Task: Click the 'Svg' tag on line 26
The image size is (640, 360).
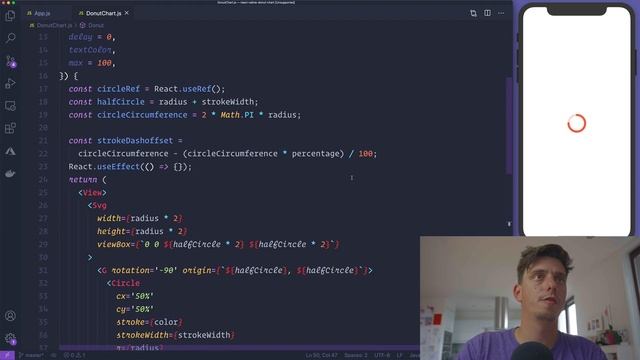Action: (99, 206)
